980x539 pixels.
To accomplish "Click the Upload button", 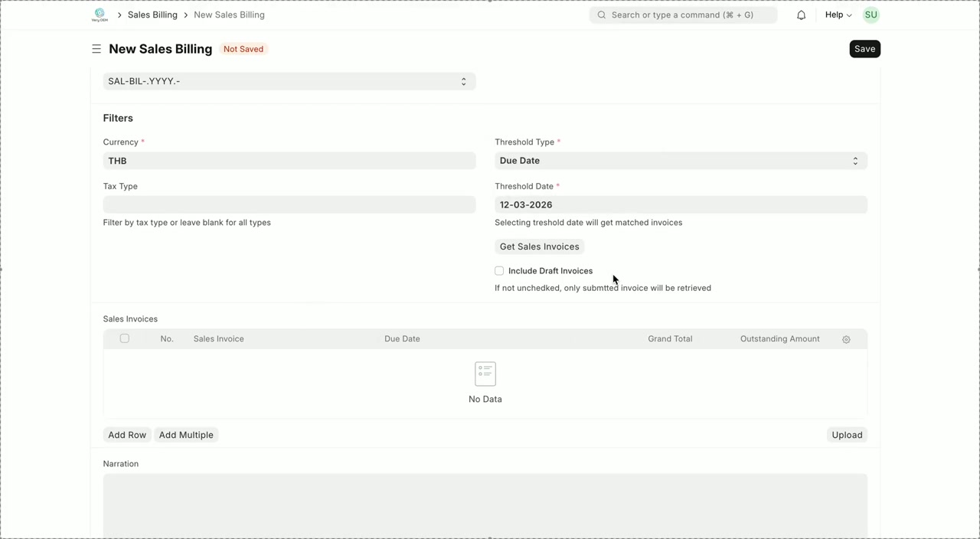I will [847, 435].
